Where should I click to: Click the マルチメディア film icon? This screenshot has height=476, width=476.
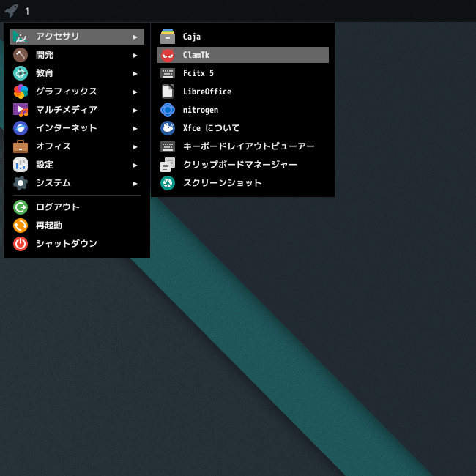click(x=21, y=110)
